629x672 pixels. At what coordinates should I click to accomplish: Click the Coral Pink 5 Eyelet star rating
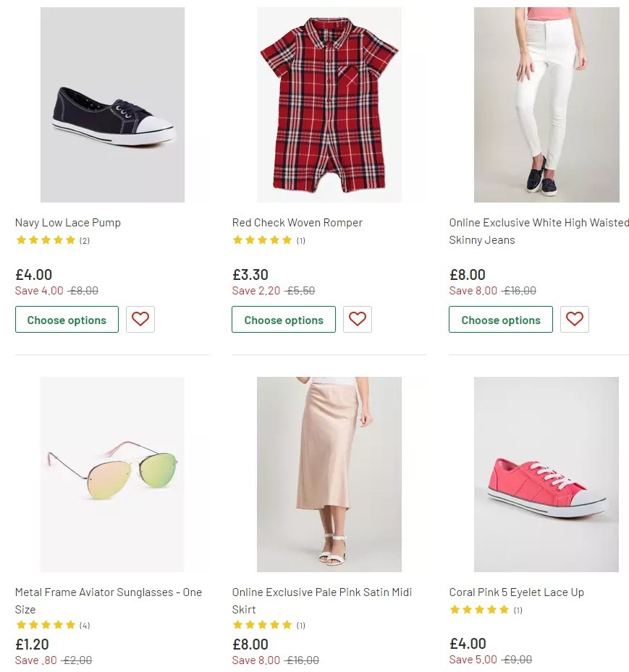pos(479,609)
